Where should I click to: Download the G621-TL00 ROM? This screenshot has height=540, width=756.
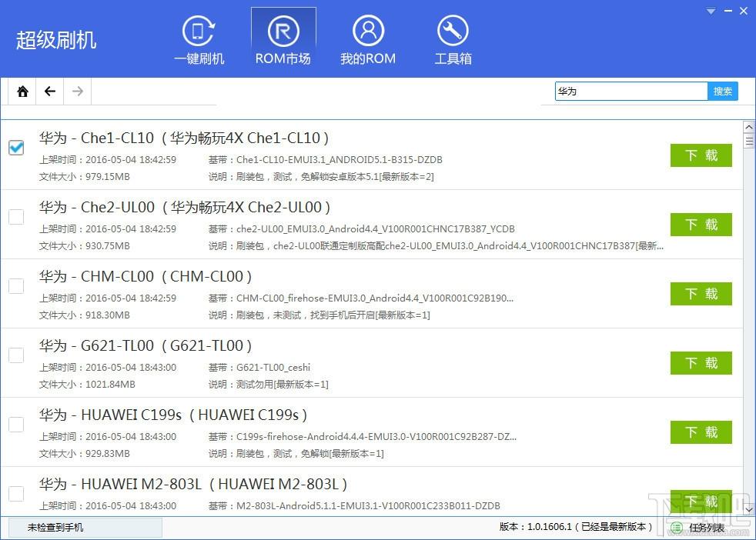click(701, 363)
